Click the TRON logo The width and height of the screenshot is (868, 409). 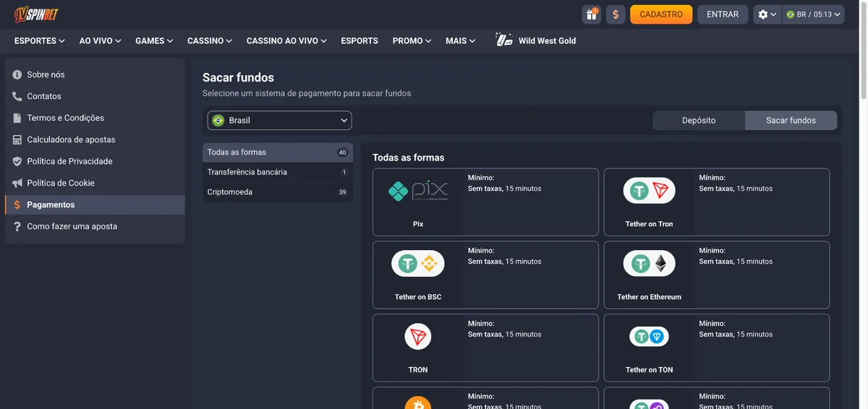click(x=418, y=337)
